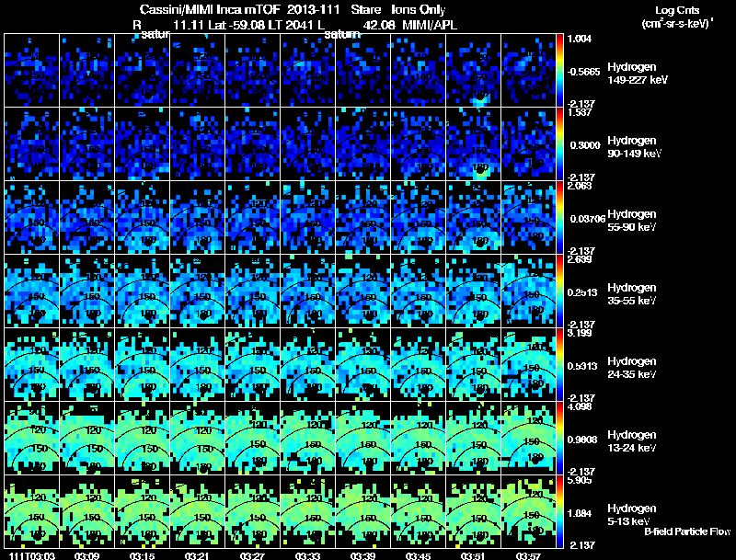
Task: Open the 13-24 keV image at 03:57
Action: (x=528, y=439)
